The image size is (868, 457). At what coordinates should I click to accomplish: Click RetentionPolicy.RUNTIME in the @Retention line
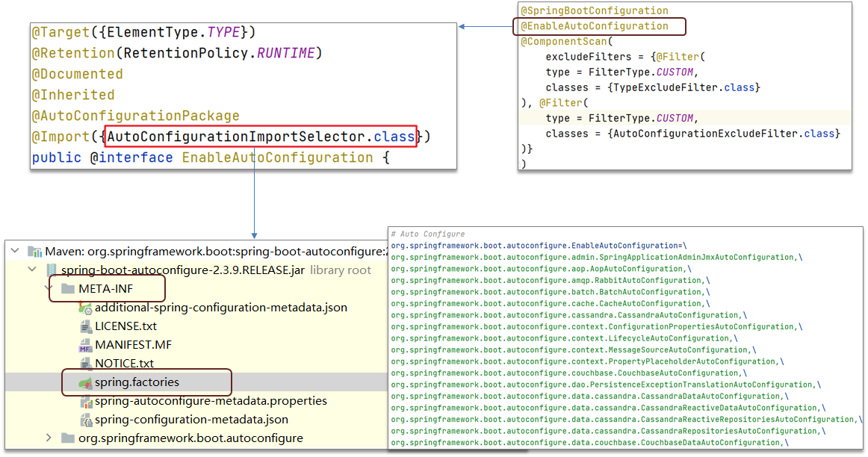tap(219, 53)
